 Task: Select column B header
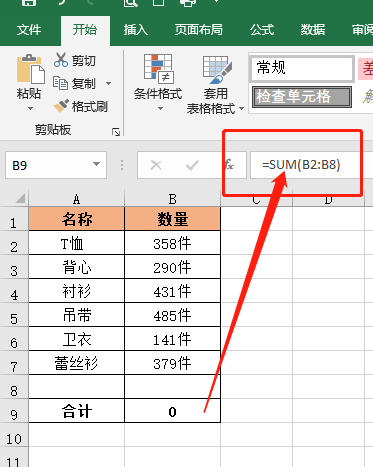[x=172, y=199]
